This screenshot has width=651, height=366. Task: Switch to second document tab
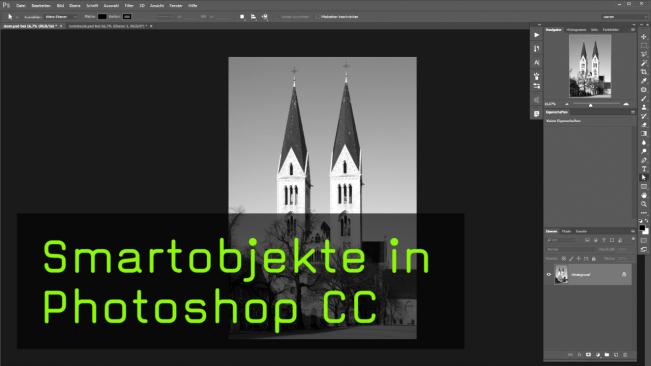point(107,26)
